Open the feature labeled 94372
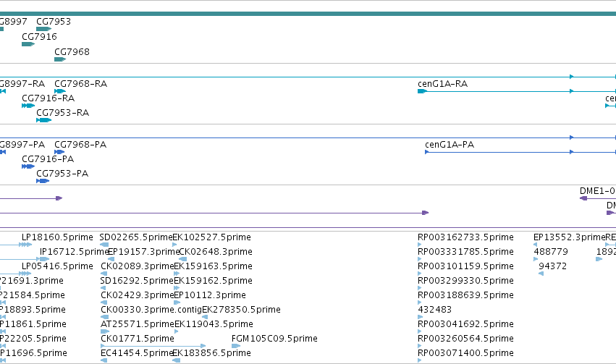Image resolution: width=616 pixels, height=364 pixels. 553,266
